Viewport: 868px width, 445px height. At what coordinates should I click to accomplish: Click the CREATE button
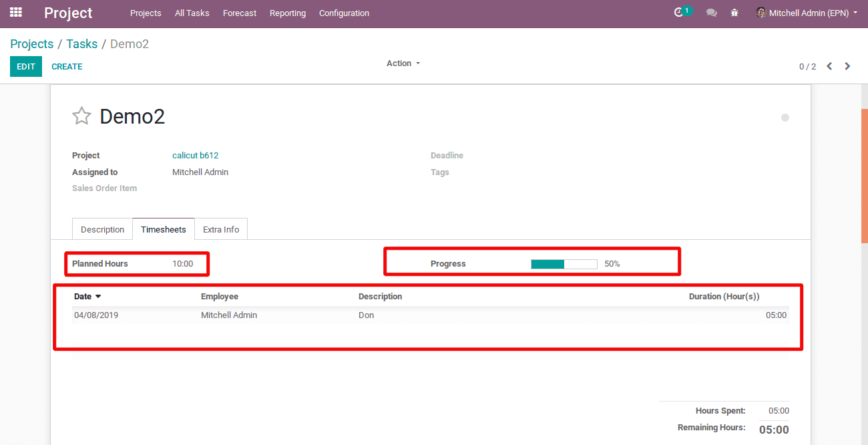(x=67, y=66)
